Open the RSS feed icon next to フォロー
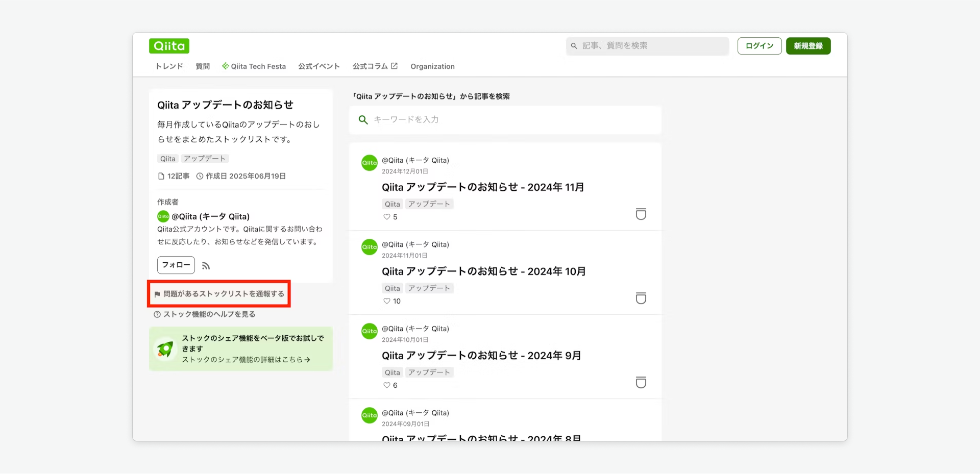The image size is (980, 474). coord(206,266)
